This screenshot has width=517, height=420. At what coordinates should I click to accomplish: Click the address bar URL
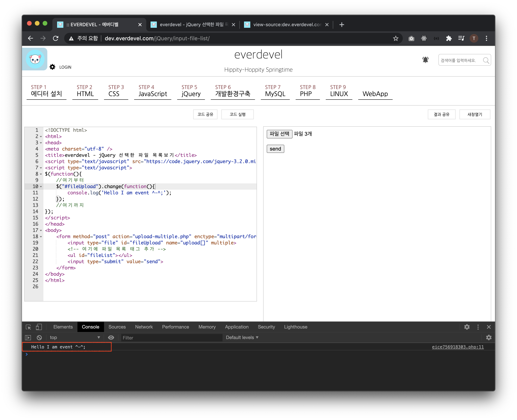point(157,38)
